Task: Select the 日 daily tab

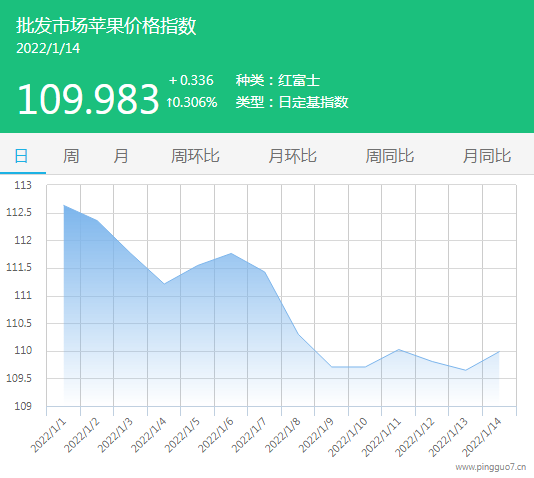Action: (21, 156)
